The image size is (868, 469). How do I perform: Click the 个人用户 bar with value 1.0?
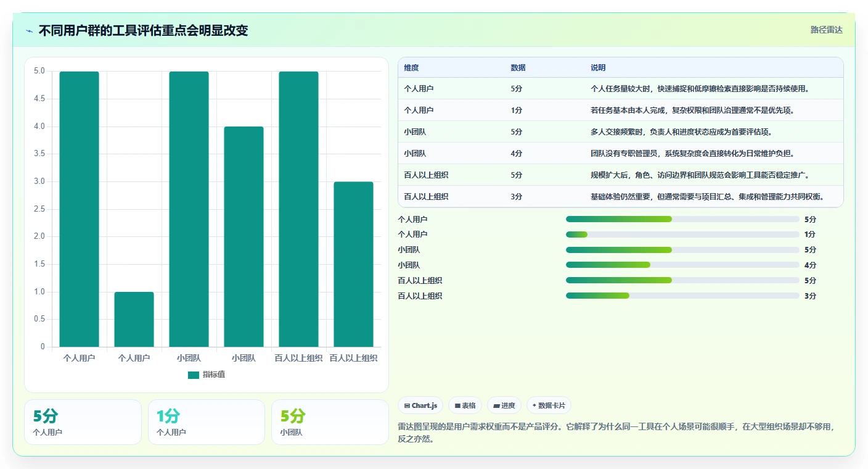134,319
